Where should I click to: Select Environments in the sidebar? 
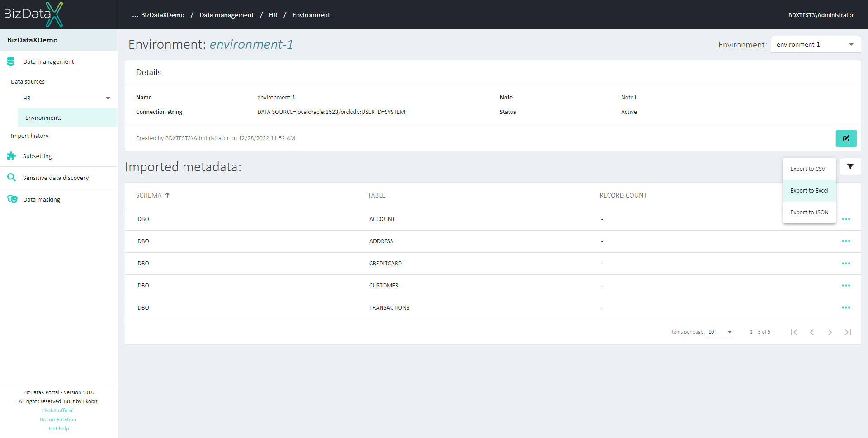68,118
